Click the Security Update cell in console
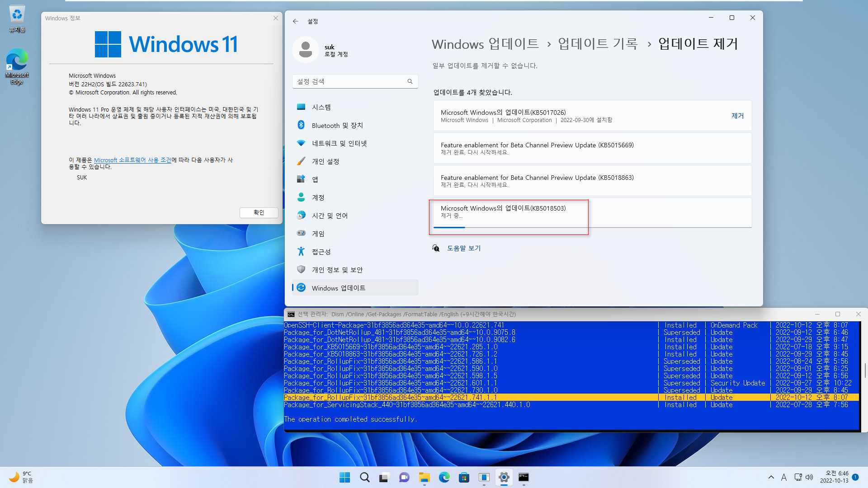868x488 pixels. [738, 383]
